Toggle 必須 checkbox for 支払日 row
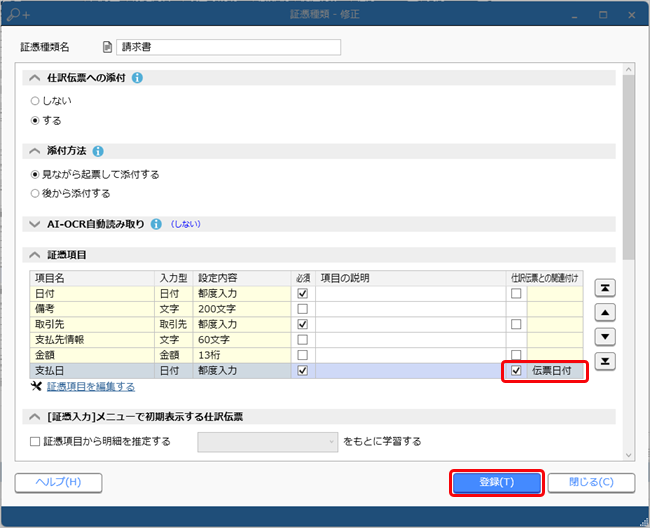650x528 pixels. pos(303,371)
